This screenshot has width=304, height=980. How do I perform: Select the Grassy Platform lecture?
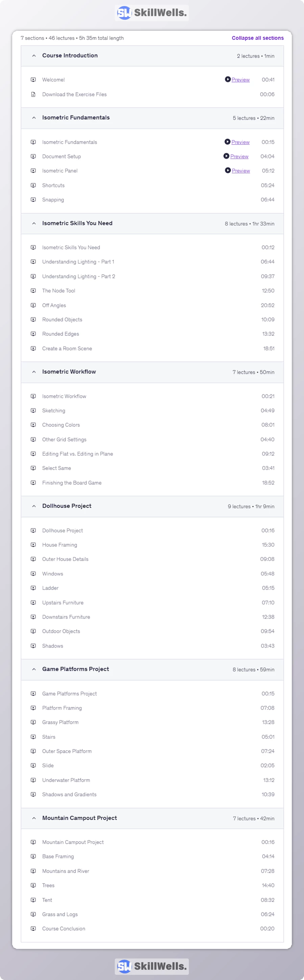point(60,722)
